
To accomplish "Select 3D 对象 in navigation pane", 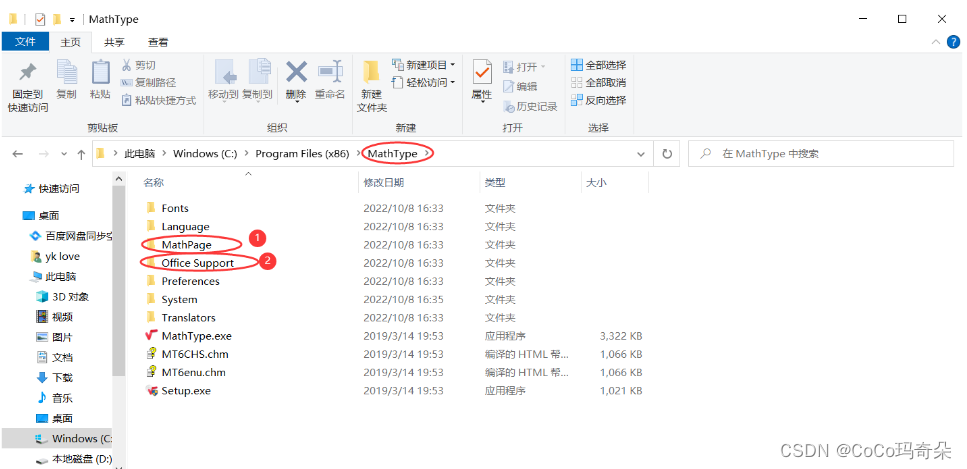I will [x=62, y=297].
